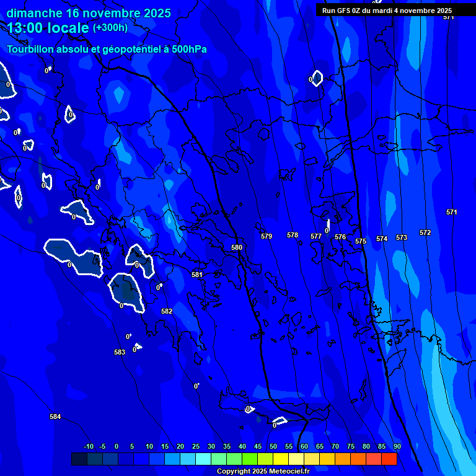476x476 pixels.
Task: Click the 579 geopotential contour label
Action: pos(267,236)
